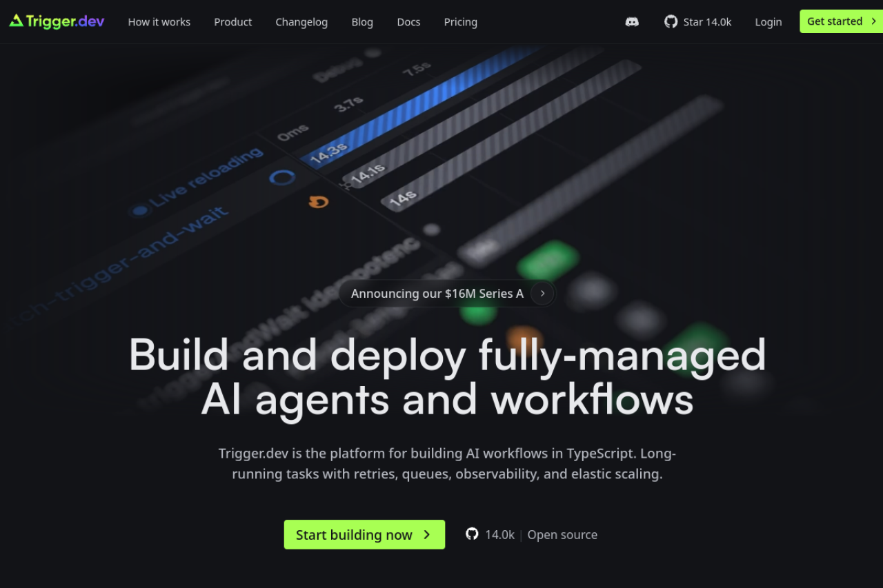Click the Star 14.0k GitHub link
Viewport: 883px width, 588px height.
[x=698, y=21]
